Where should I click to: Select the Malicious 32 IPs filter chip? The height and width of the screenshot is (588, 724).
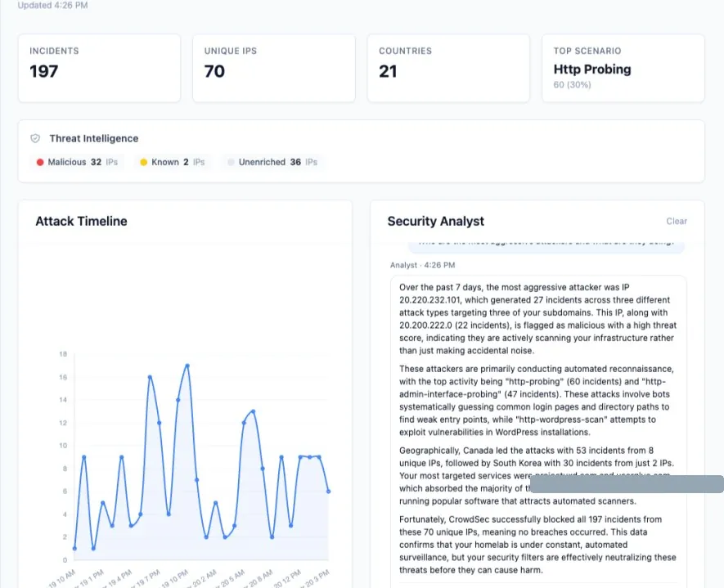tap(77, 162)
